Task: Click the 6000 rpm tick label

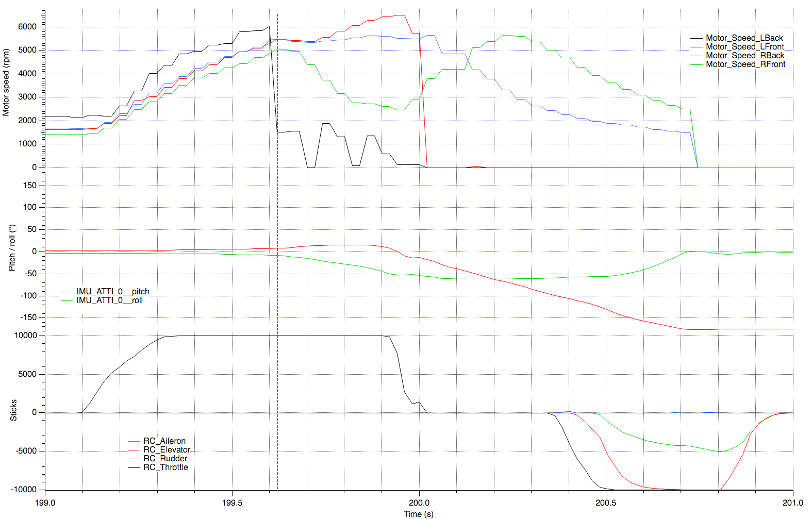Action: 27,26
